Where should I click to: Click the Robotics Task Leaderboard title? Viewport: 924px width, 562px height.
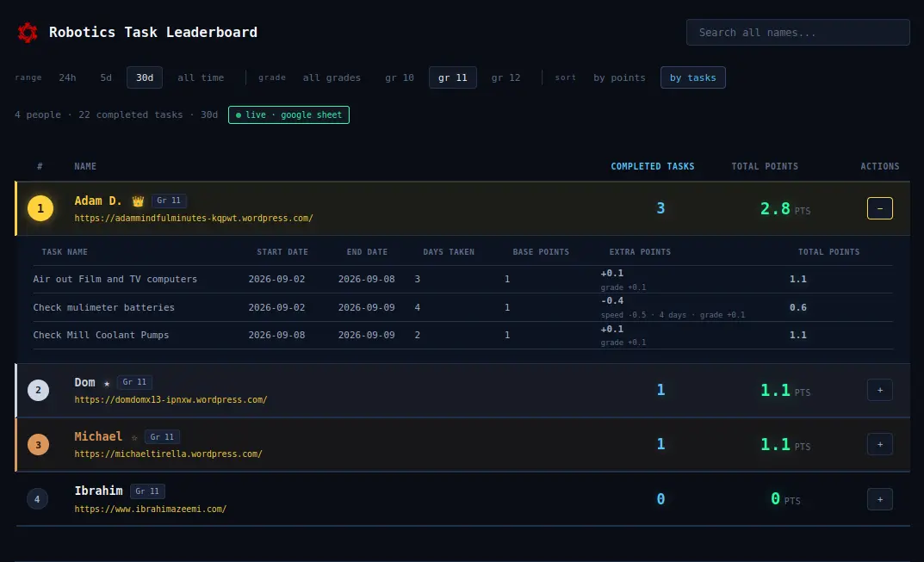coord(153,33)
